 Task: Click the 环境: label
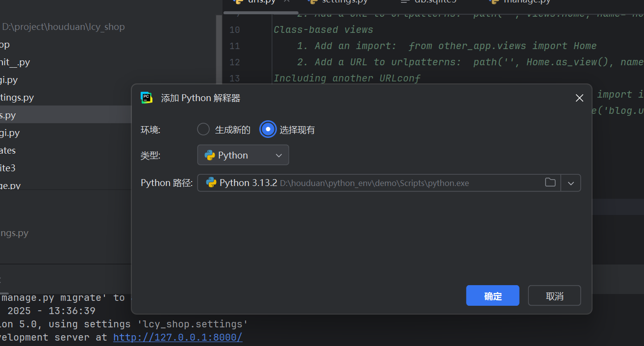150,130
